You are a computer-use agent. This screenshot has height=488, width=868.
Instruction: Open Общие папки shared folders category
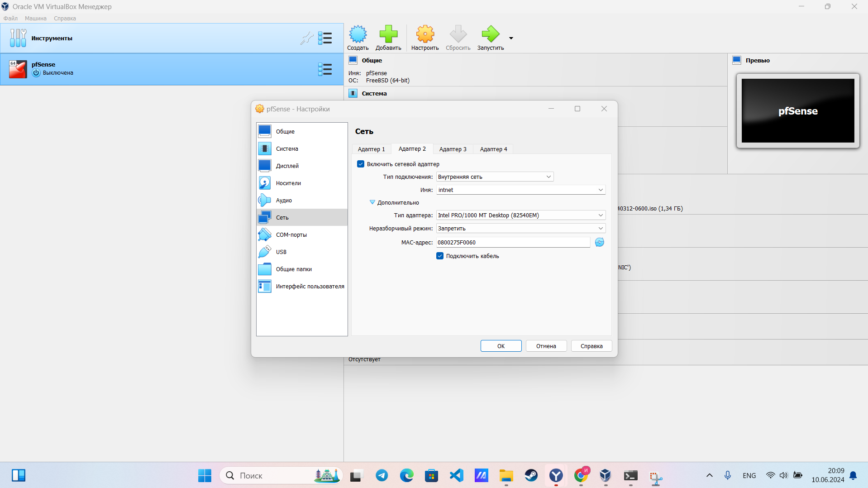tap(302, 269)
